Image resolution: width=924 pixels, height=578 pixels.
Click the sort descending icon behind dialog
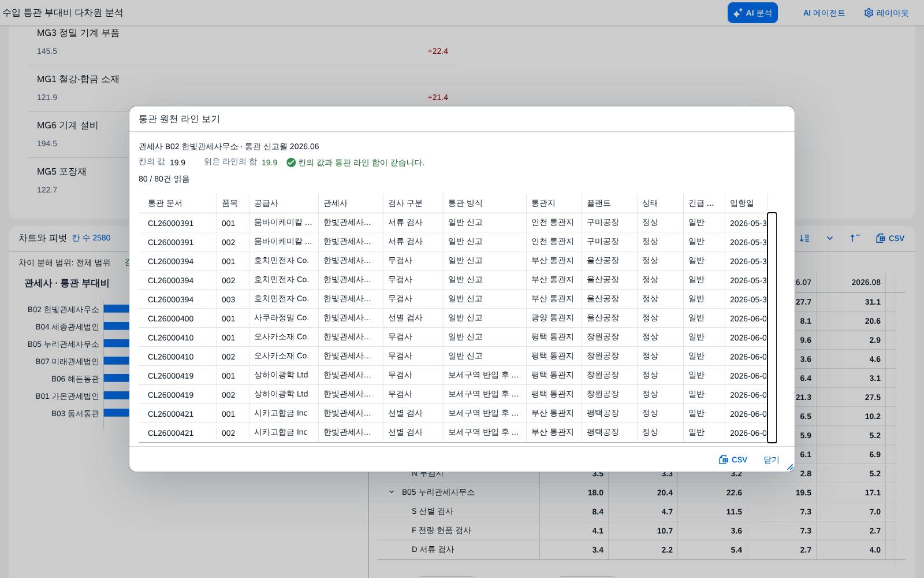(804, 238)
